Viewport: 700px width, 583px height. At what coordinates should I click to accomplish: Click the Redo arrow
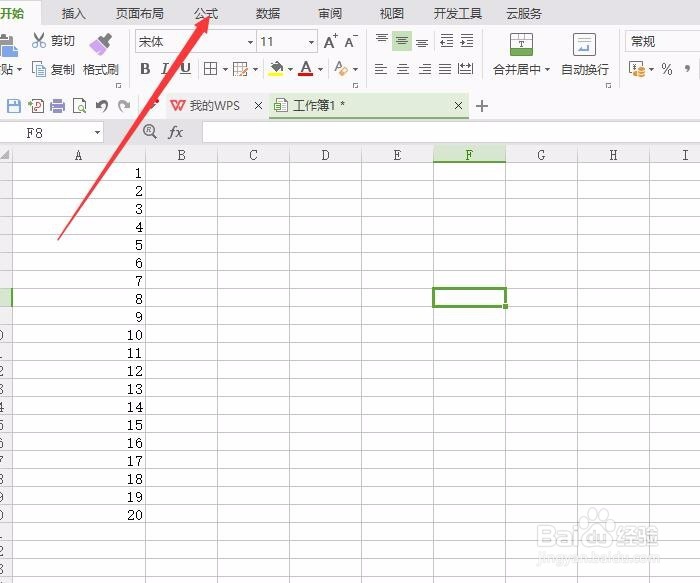coord(124,106)
